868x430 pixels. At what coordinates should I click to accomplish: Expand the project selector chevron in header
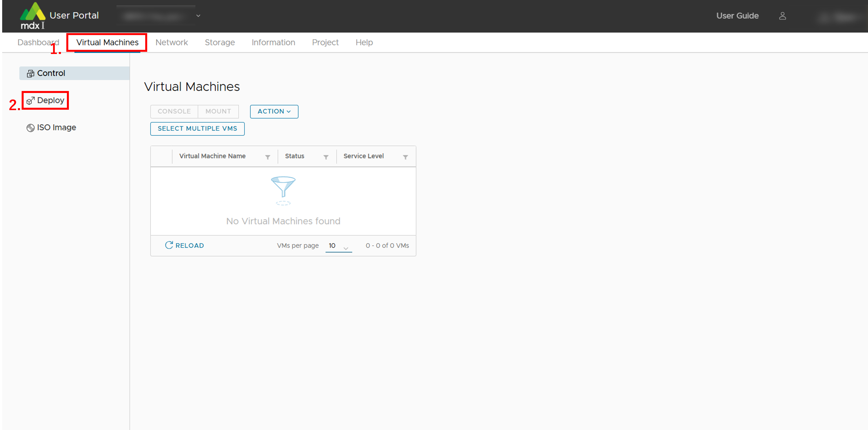click(x=198, y=16)
